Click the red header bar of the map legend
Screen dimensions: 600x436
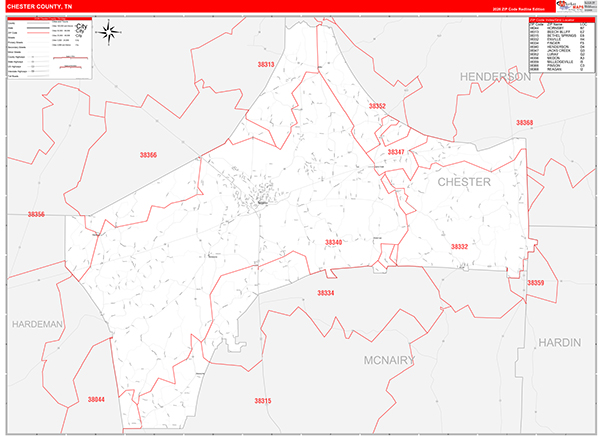point(50,19)
